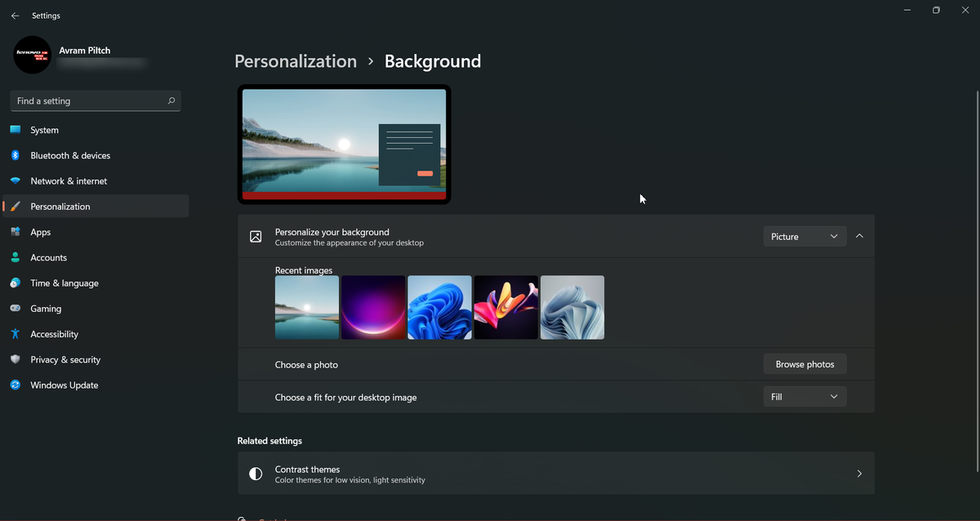The width and height of the screenshot is (980, 521).
Task: Open the desktop image fit dropdown
Action: [804, 396]
